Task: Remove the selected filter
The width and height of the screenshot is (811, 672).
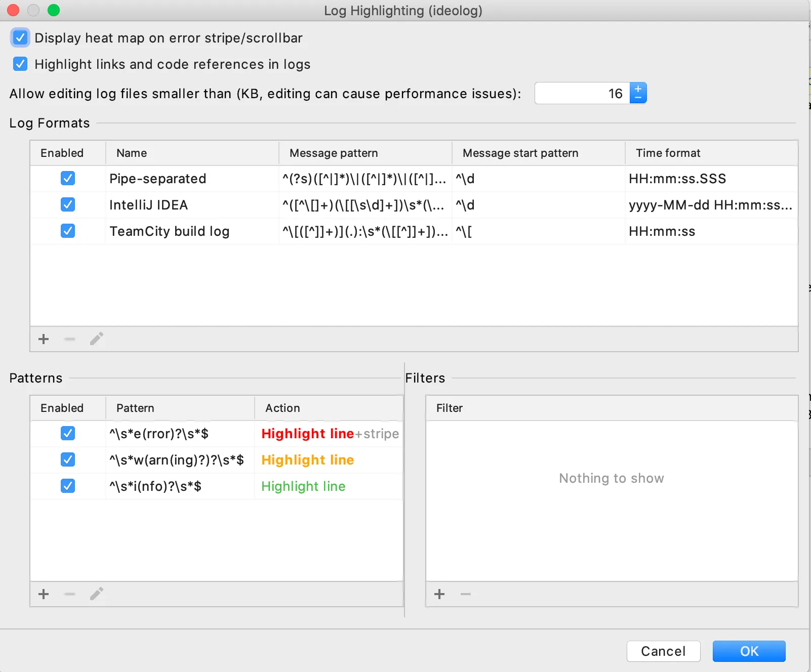Action: coord(466,594)
